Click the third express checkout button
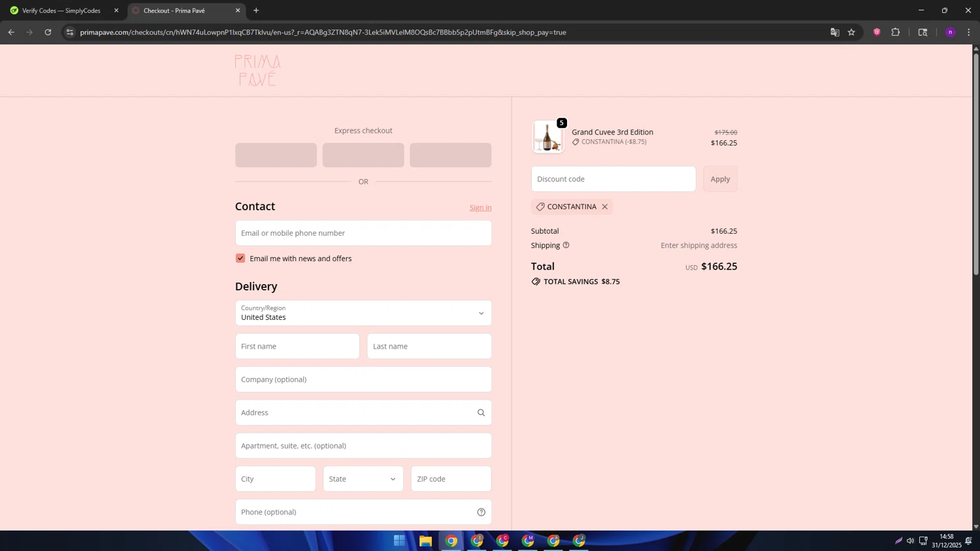Viewport: 980px width, 551px height. [450, 155]
